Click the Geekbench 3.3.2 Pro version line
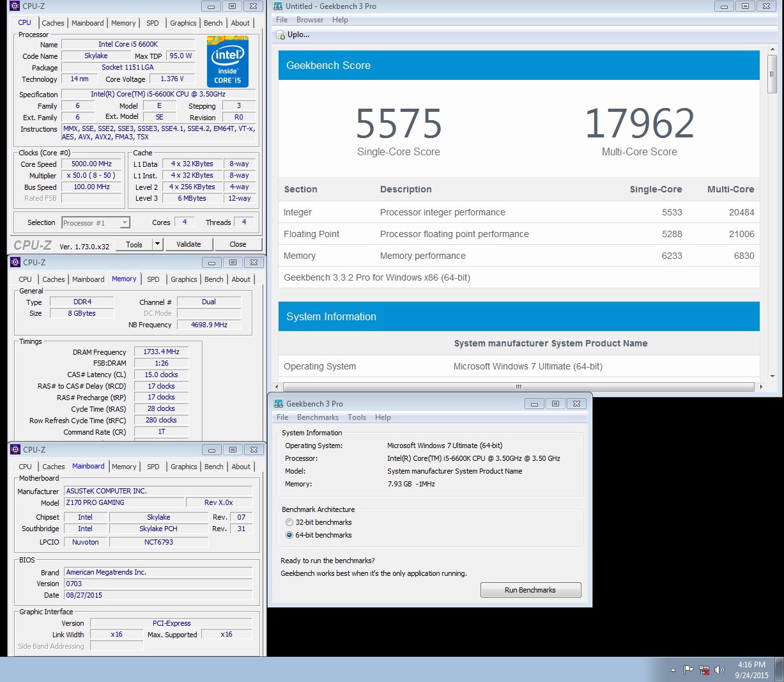 [x=377, y=277]
